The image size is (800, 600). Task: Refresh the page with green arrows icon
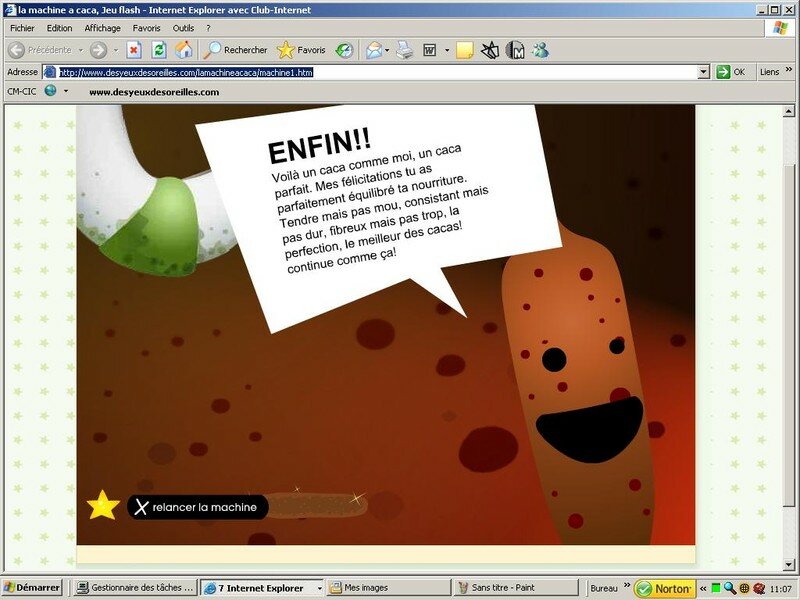(x=159, y=50)
